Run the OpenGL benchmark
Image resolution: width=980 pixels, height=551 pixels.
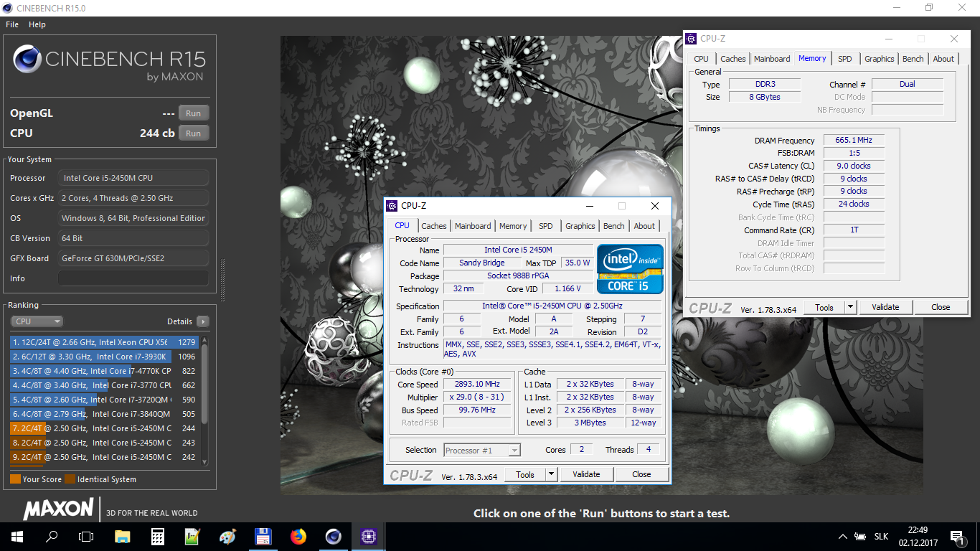click(194, 113)
